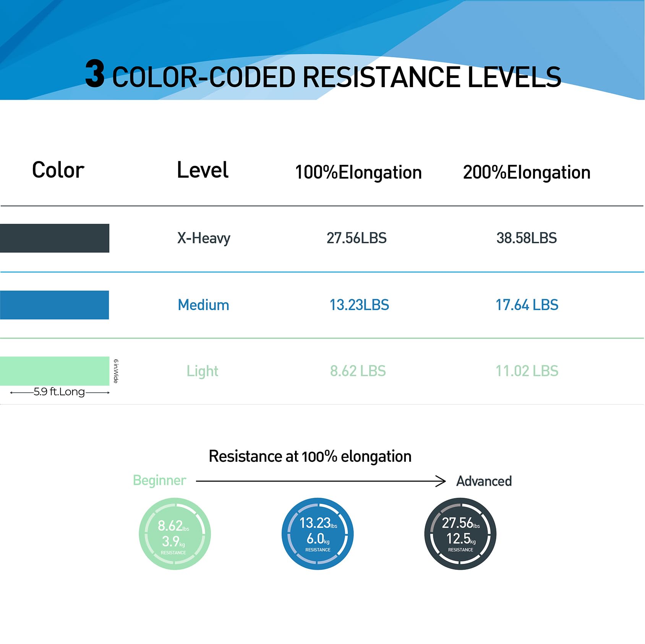Click the green 8.62 lbs resistance badge

coord(175,533)
